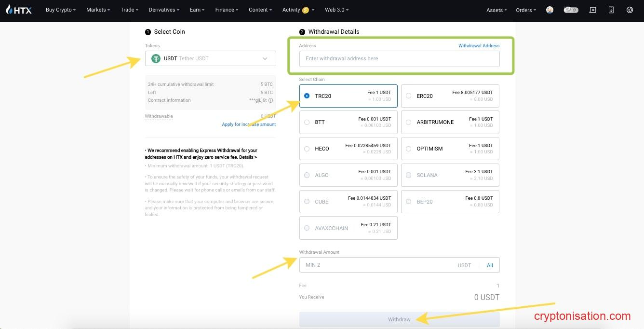644x329 pixels.
Task: Open the Derivatives menu
Action: [x=164, y=10]
